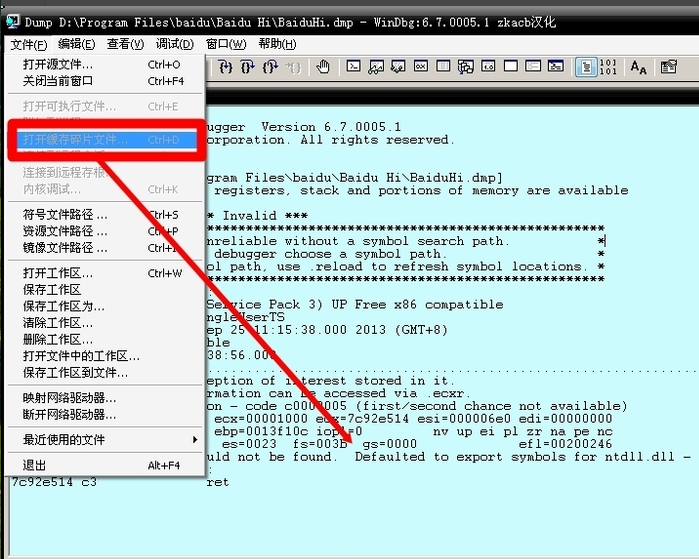Click the Step Over toolbar icon
This screenshot has height=559, width=699.
point(247,67)
